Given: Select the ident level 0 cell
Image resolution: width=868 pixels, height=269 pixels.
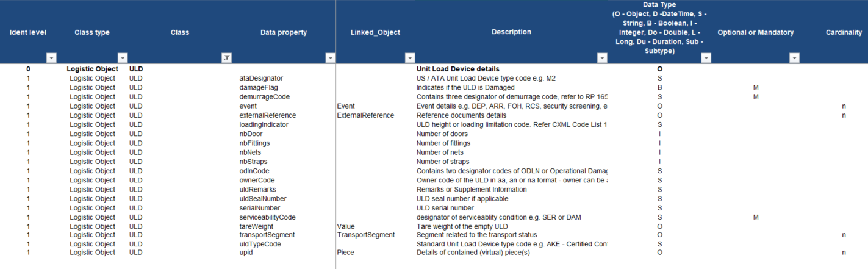Looking at the screenshot, I should click(x=28, y=70).
